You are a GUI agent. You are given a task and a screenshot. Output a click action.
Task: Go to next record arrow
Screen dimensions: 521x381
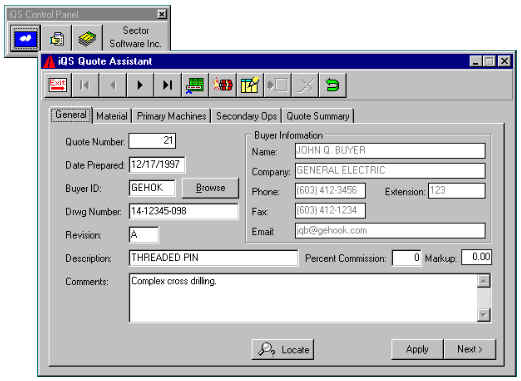point(140,85)
